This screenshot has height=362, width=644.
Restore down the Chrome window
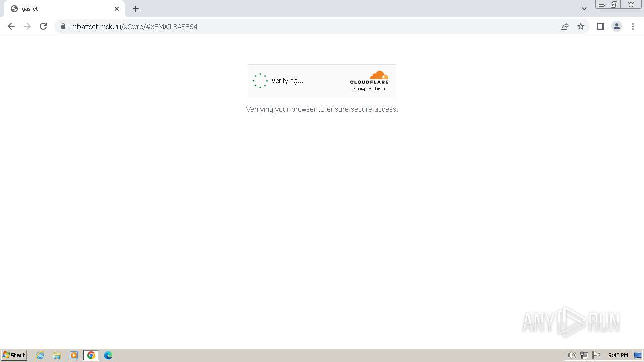coord(614,5)
